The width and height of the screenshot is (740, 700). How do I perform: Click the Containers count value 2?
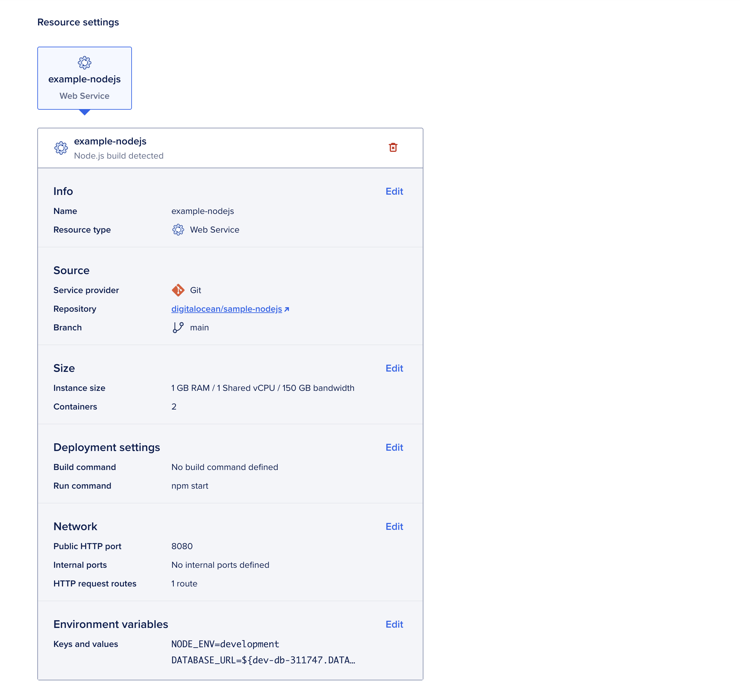[x=174, y=407]
